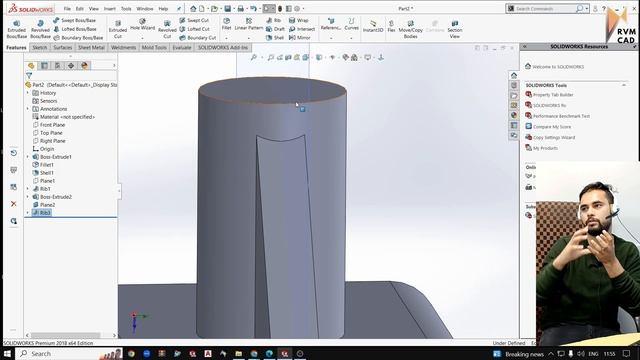Expand the Rib3 feature
The width and height of the screenshot is (640, 360).
[x=28, y=213]
